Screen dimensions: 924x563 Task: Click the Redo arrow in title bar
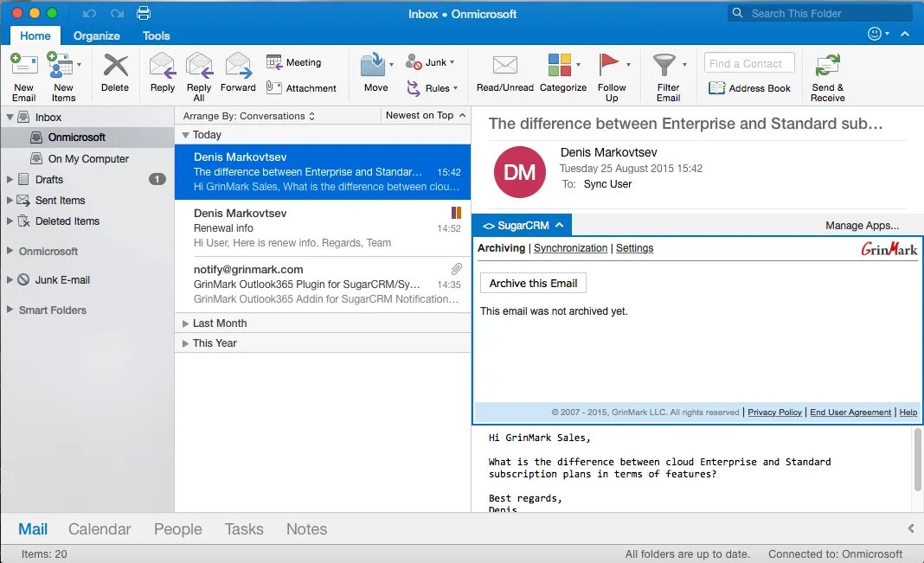[118, 13]
